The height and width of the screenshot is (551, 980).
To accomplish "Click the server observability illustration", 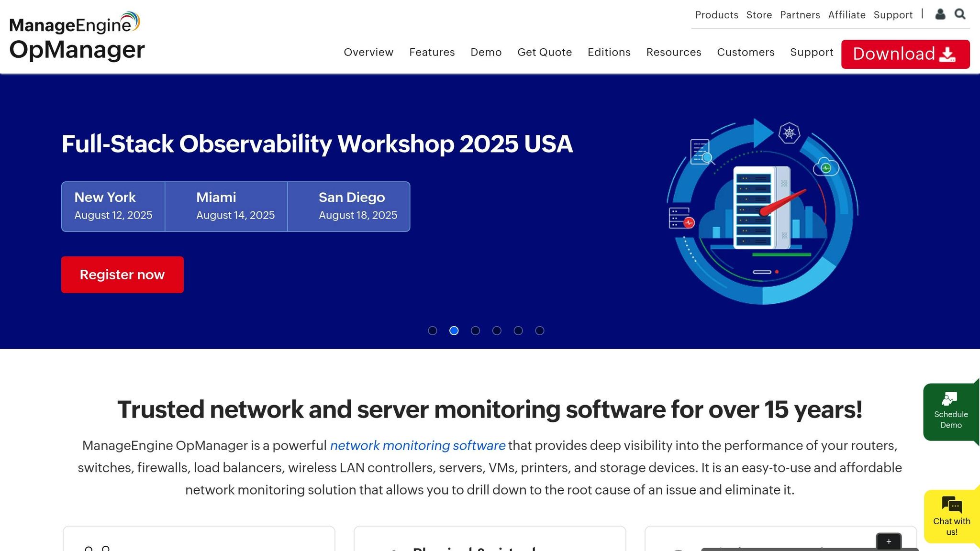I will 762,211.
